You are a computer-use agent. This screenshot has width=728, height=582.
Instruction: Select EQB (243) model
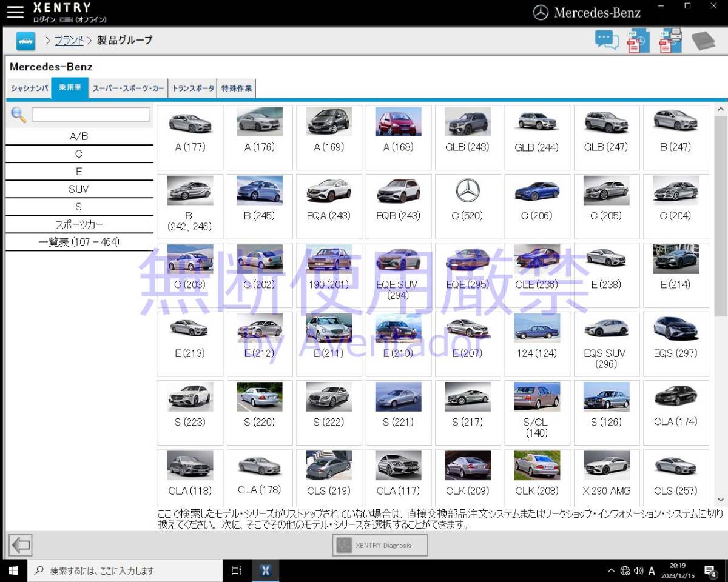(x=399, y=206)
